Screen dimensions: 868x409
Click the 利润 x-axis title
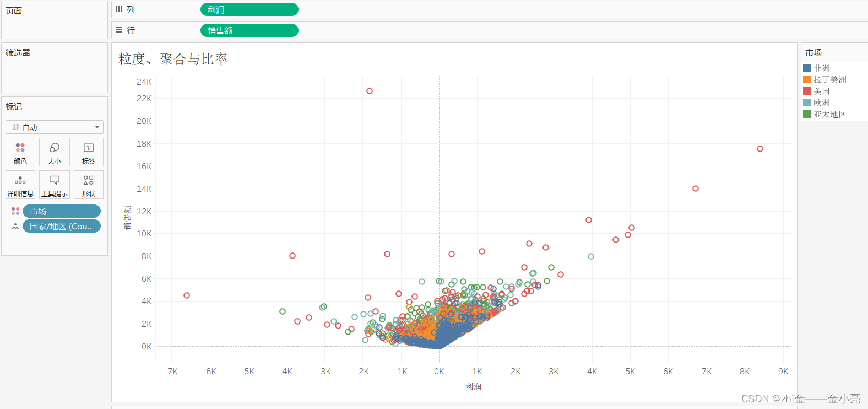point(474,386)
